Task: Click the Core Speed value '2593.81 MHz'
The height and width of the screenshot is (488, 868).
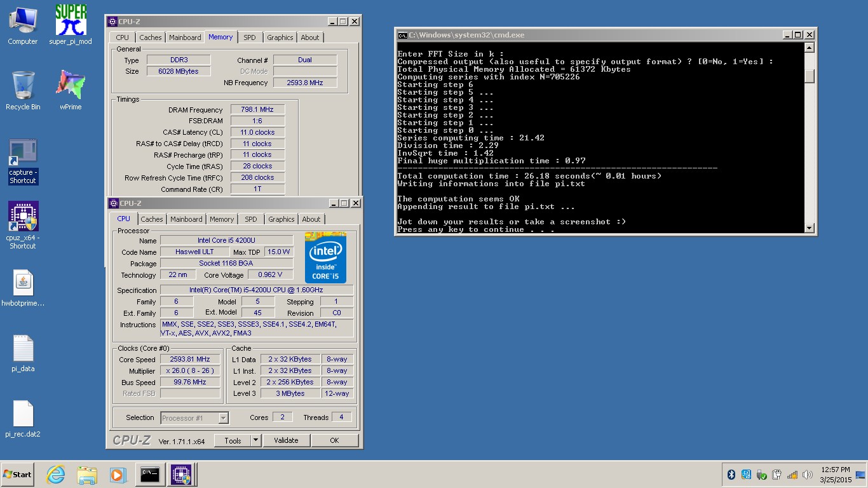Action: tap(190, 359)
